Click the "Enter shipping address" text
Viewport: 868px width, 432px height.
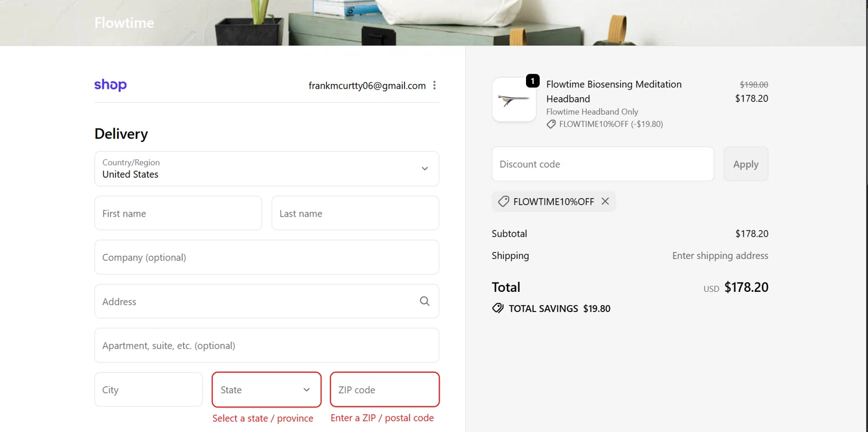(720, 255)
